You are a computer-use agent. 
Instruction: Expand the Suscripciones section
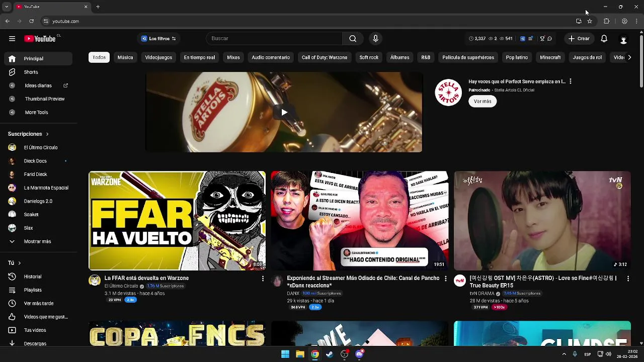click(28, 134)
